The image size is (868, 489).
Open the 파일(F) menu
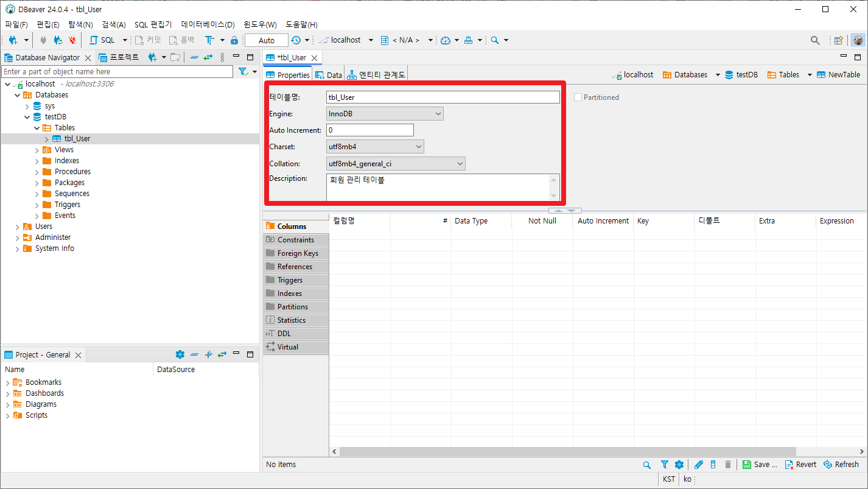pyautogui.click(x=16, y=25)
